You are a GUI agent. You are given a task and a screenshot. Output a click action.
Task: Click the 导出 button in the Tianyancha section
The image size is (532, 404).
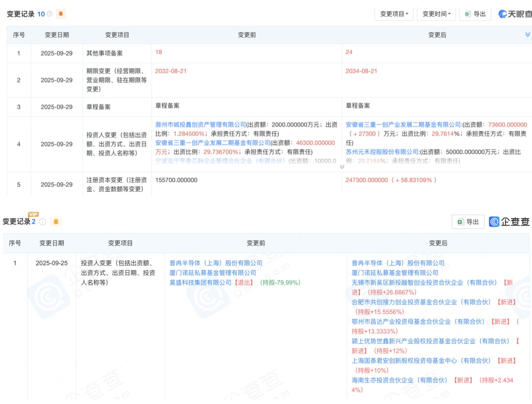(475, 14)
